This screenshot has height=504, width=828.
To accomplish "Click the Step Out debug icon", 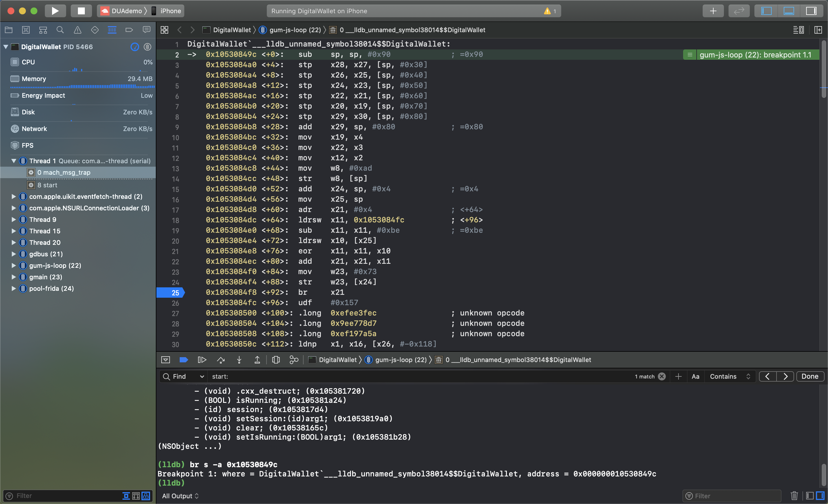I will tap(257, 360).
